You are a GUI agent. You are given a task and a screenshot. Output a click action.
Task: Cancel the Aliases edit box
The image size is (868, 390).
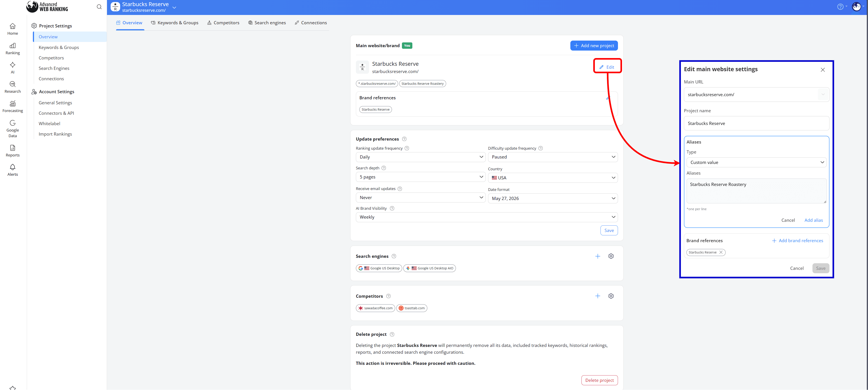click(x=788, y=220)
